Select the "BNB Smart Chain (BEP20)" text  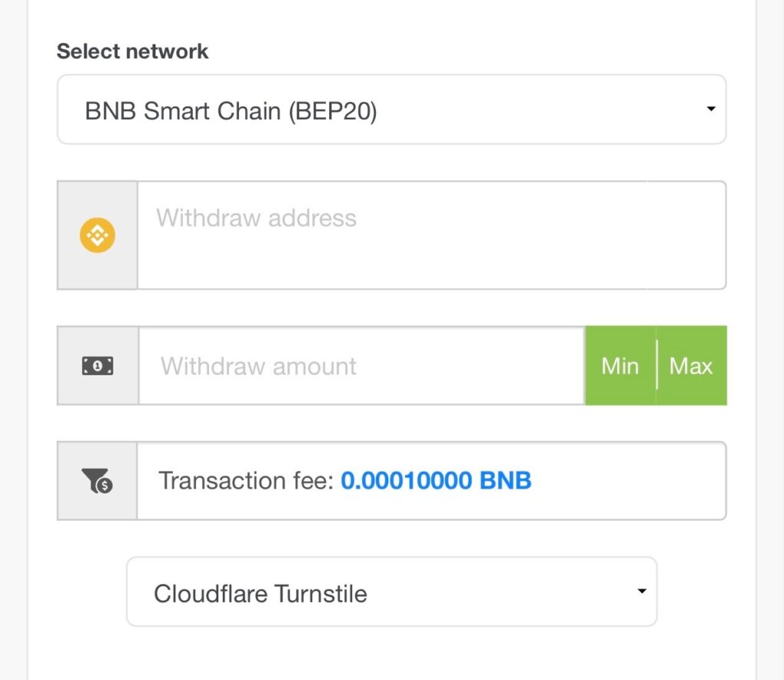coord(230,111)
